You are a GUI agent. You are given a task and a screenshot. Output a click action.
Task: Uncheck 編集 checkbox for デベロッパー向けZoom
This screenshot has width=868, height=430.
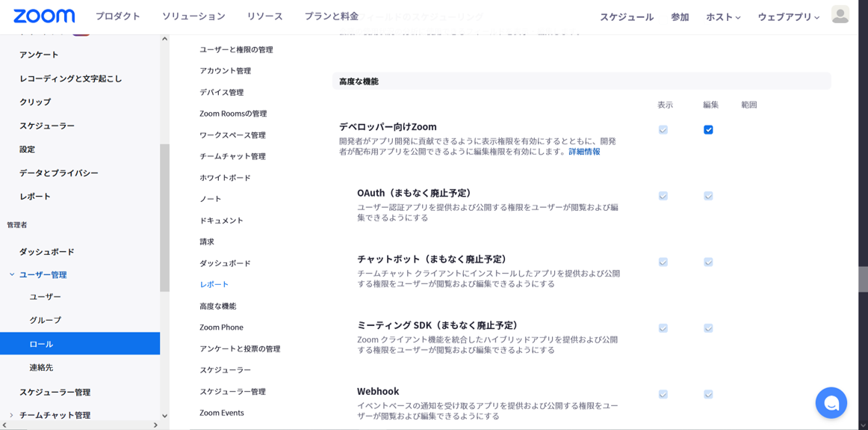pos(708,129)
